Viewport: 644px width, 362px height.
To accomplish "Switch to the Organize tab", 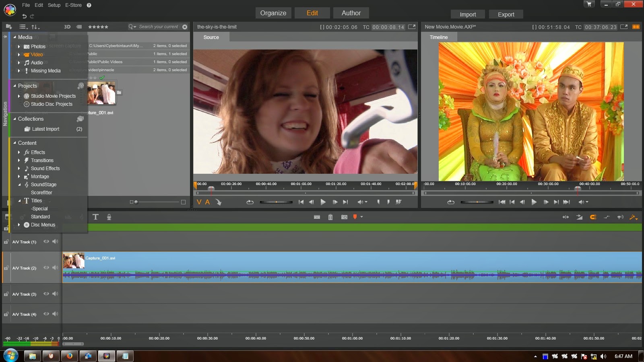I will [x=273, y=13].
